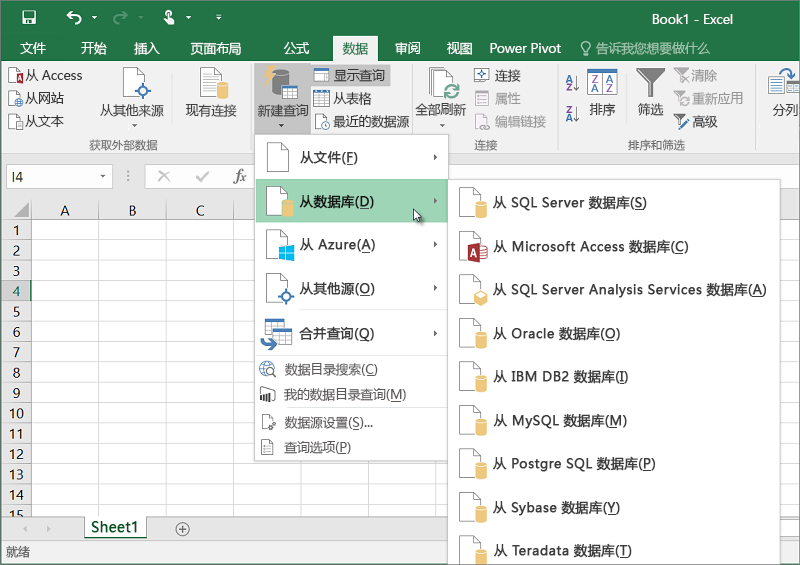Choose From SQL Server Database

click(614, 203)
